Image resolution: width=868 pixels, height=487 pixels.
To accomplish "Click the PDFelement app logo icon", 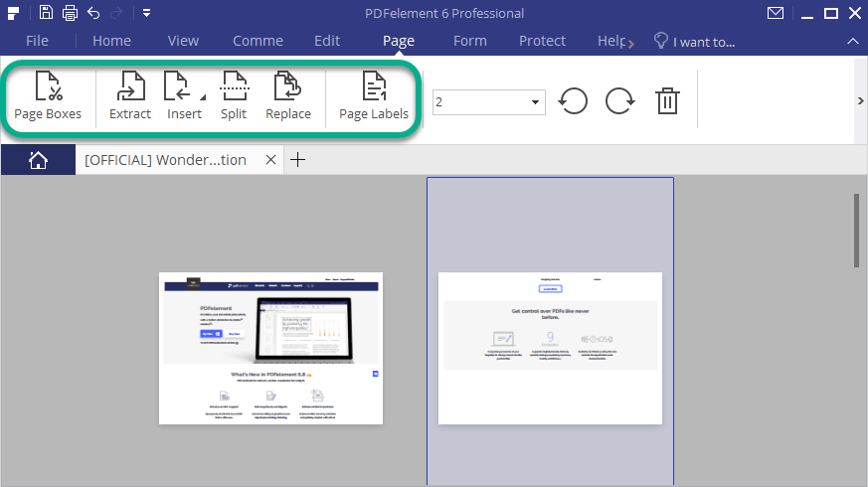I will coord(13,13).
